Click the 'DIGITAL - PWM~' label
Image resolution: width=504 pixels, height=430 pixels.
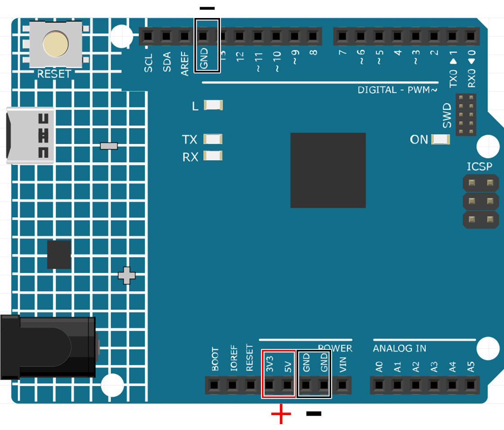click(398, 90)
